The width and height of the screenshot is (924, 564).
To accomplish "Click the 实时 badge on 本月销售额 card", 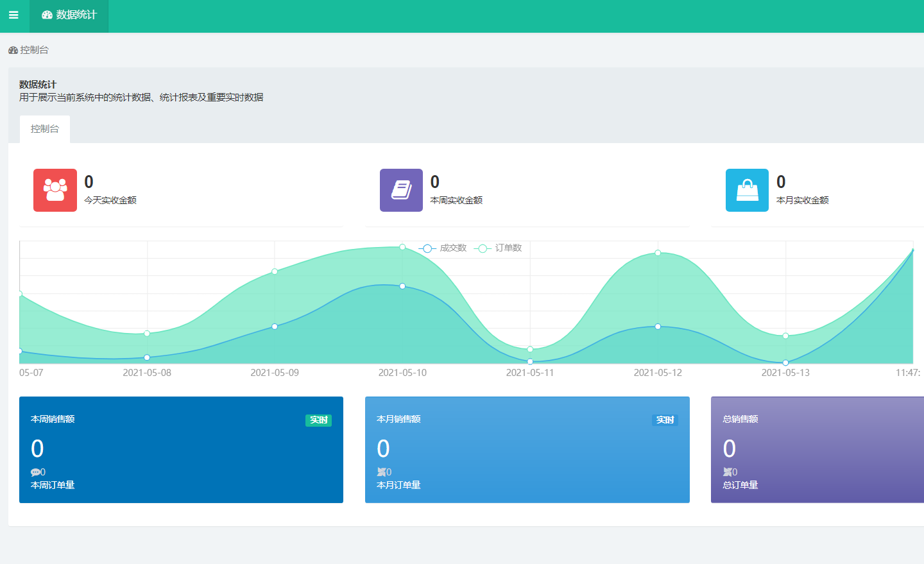I will point(665,420).
